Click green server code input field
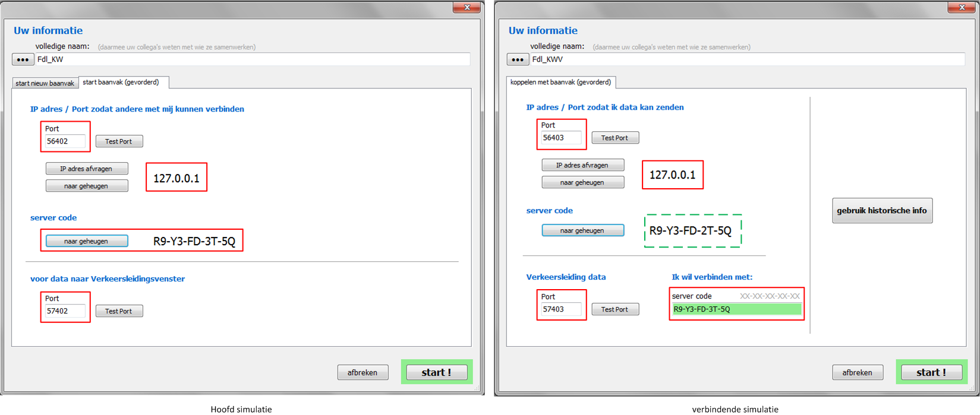 (x=736, y=309)
